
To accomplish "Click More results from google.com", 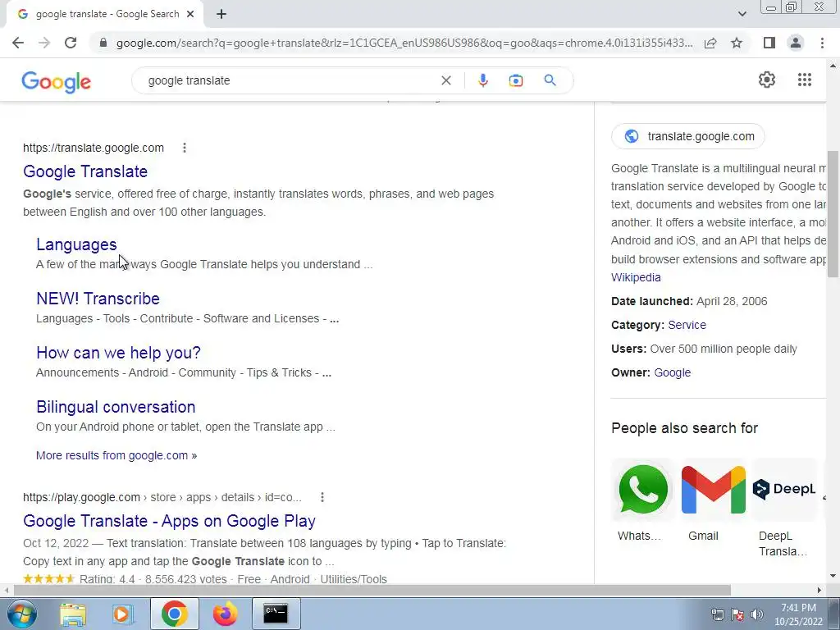I will click(x=116, y=455).
